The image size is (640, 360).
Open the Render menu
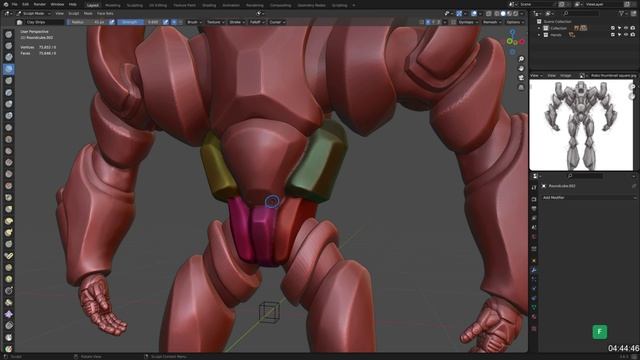(40, 4)
